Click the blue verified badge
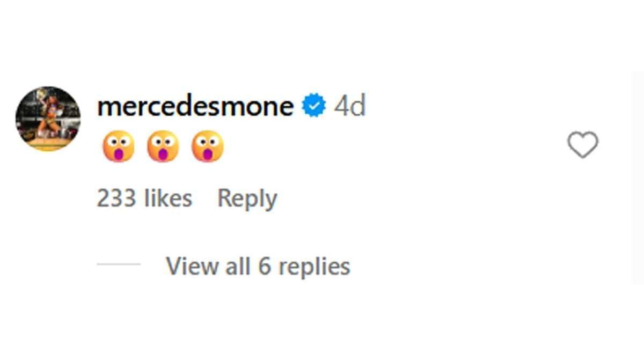Image resolution: width=644 pixels, height=362 pixels. pos(314,106)
